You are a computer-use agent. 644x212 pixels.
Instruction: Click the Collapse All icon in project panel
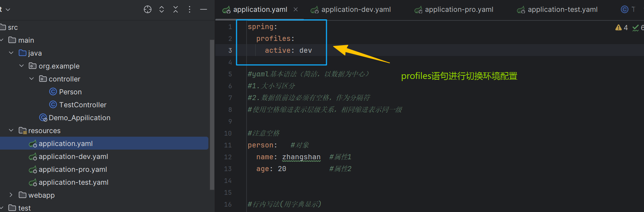(176, 9)
